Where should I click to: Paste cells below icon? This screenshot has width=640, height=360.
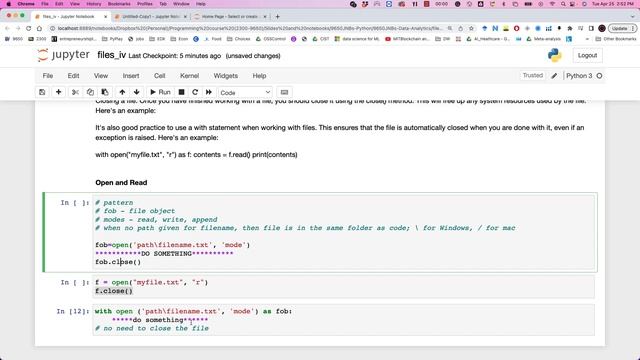click(x=105, y=92)
